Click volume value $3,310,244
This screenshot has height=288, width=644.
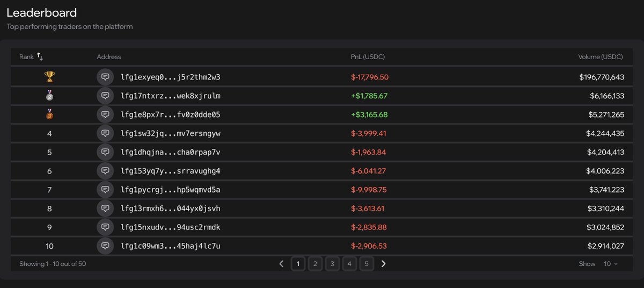(607, 208)
